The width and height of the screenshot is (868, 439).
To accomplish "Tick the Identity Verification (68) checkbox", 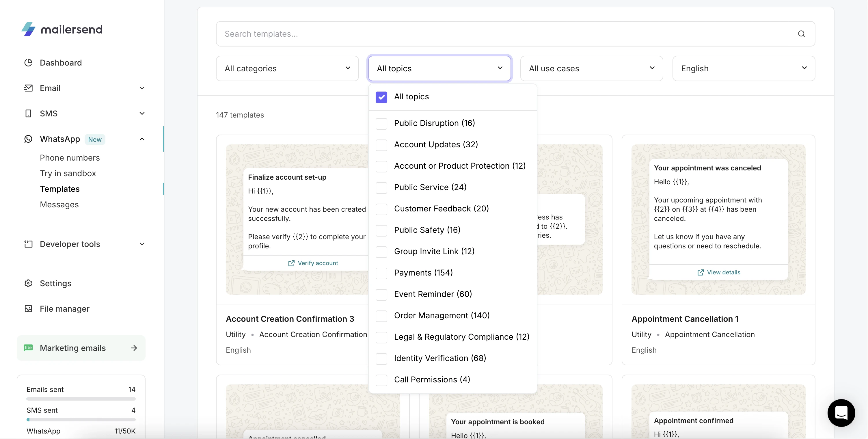I will [x=381, y=359].
